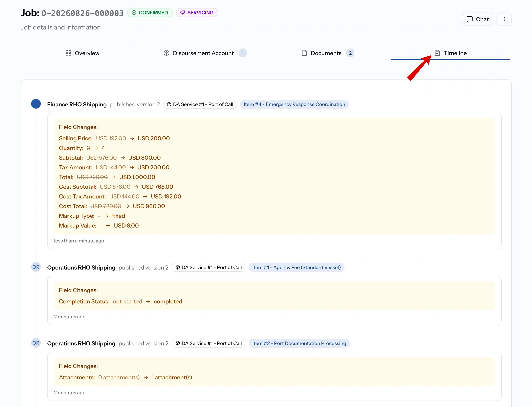
Task: Click the Markup Type value fixed
Action: (118, 216)
